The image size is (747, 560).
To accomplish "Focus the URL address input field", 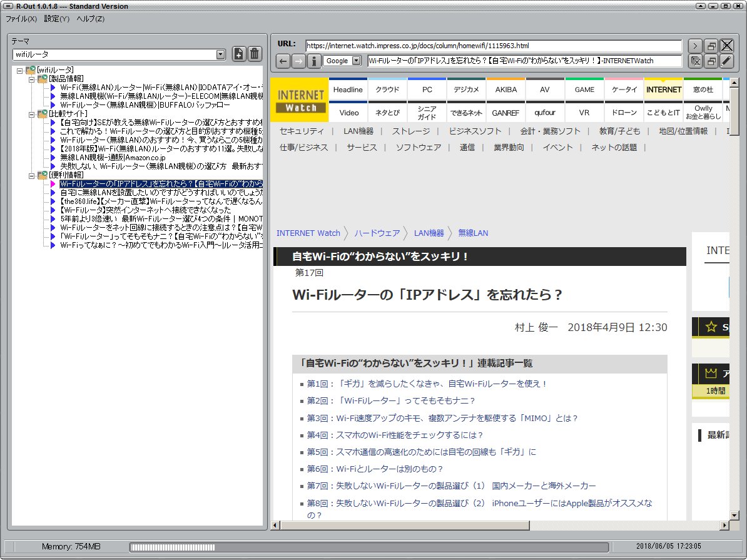I will pos(494,46).
